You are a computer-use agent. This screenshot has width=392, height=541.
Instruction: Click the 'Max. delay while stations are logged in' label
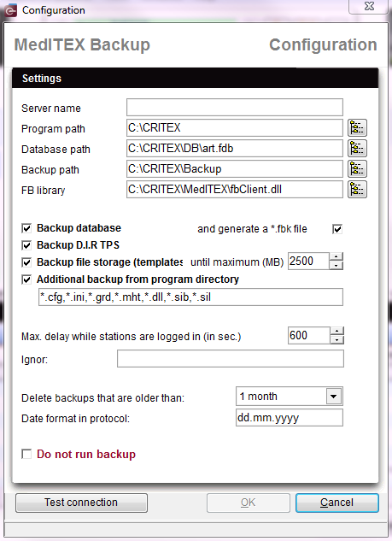[x=131, y=337]
